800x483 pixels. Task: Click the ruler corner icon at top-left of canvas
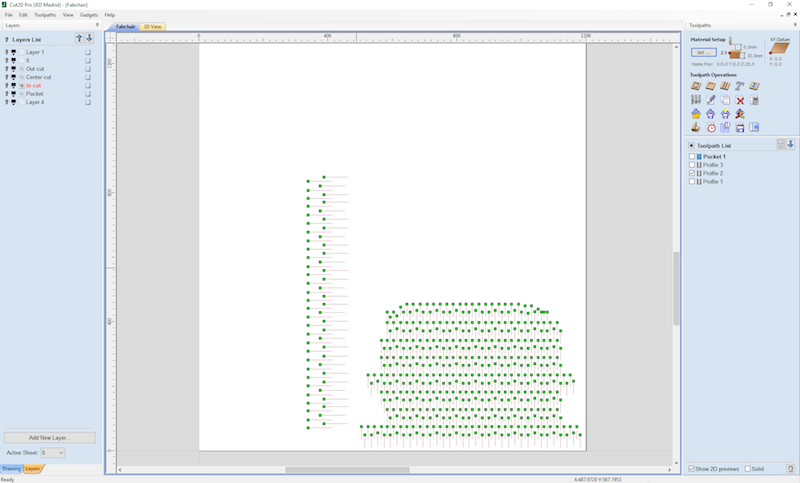click(110, 37)
